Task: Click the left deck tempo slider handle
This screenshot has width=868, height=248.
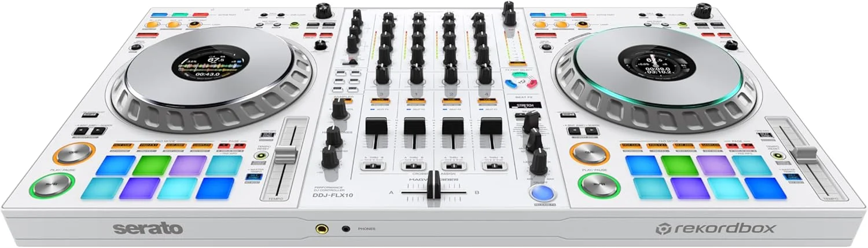Action: 285,155
